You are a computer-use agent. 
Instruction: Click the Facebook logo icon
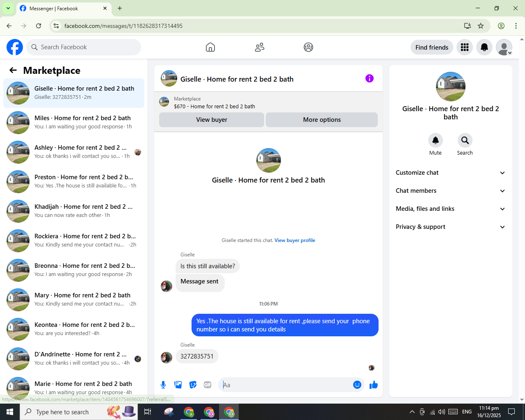(x=15, y=47)
